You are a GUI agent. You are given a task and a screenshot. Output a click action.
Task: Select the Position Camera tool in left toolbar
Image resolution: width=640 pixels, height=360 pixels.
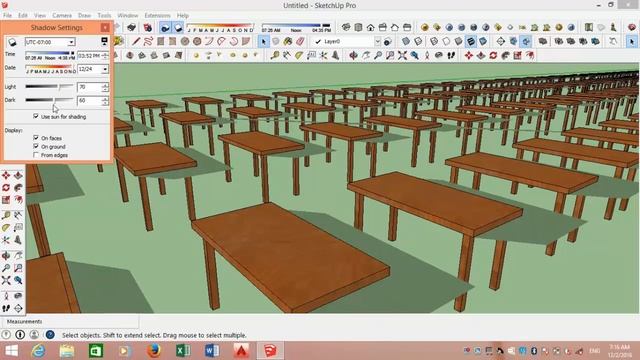pos(6,296)
